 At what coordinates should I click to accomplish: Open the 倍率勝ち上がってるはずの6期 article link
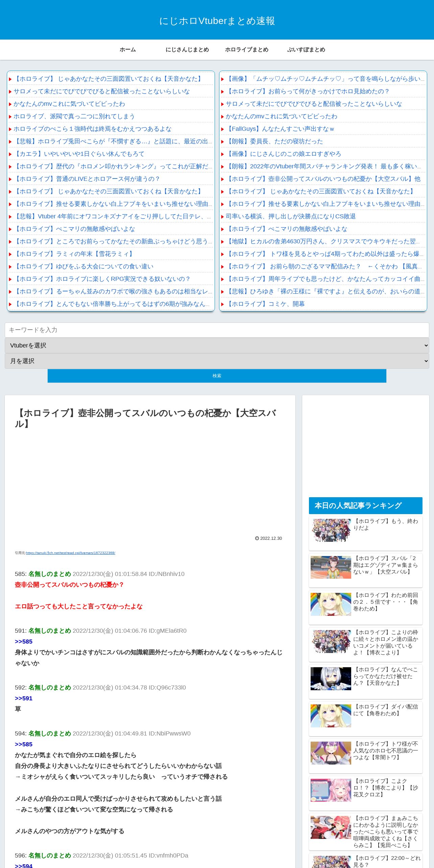click(113, 304)
